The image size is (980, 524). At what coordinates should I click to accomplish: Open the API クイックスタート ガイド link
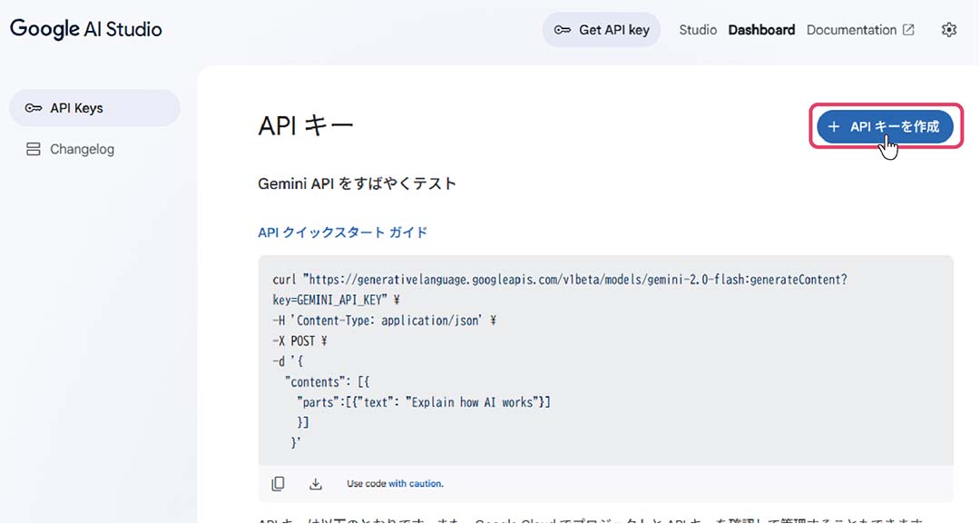(342, 232)
